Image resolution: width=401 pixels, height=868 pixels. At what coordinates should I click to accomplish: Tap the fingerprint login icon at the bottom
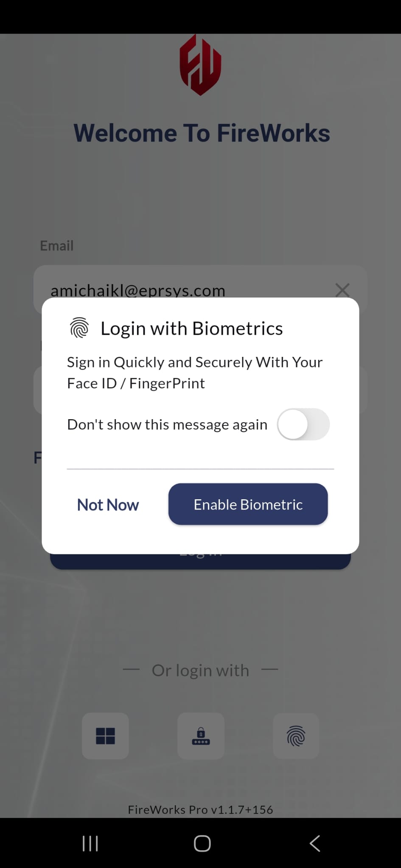(296, 736)
